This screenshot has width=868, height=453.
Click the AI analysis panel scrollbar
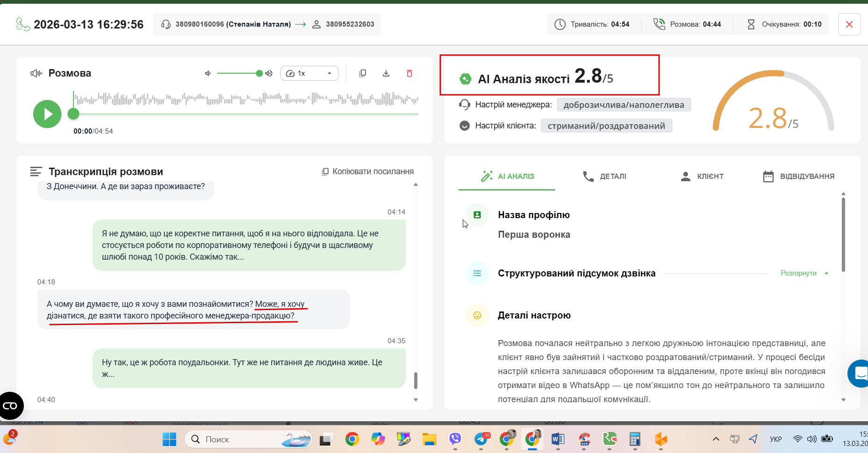(x=843, y=234)
